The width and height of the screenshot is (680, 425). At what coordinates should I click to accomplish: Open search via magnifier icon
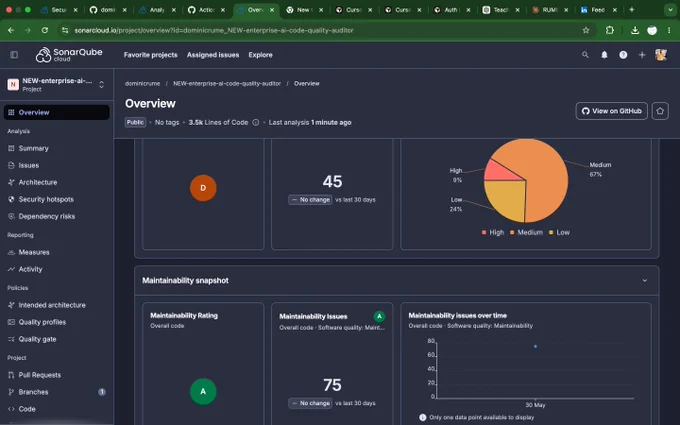[x=585, y=55]
